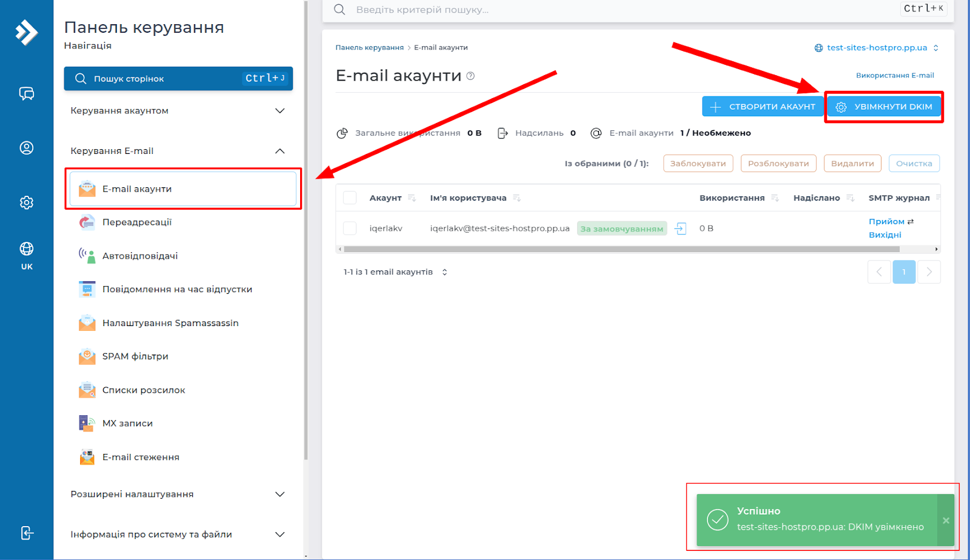Open Списки розсилок menu item
The image size is (970, 560).
(x=144, y=390)
